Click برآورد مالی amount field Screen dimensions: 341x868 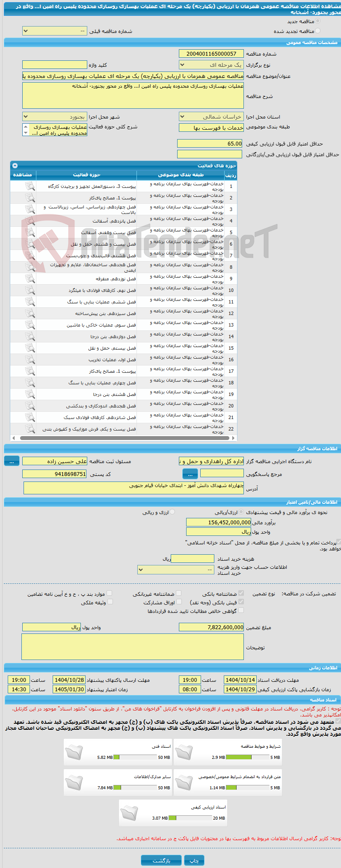coord(219,522)
